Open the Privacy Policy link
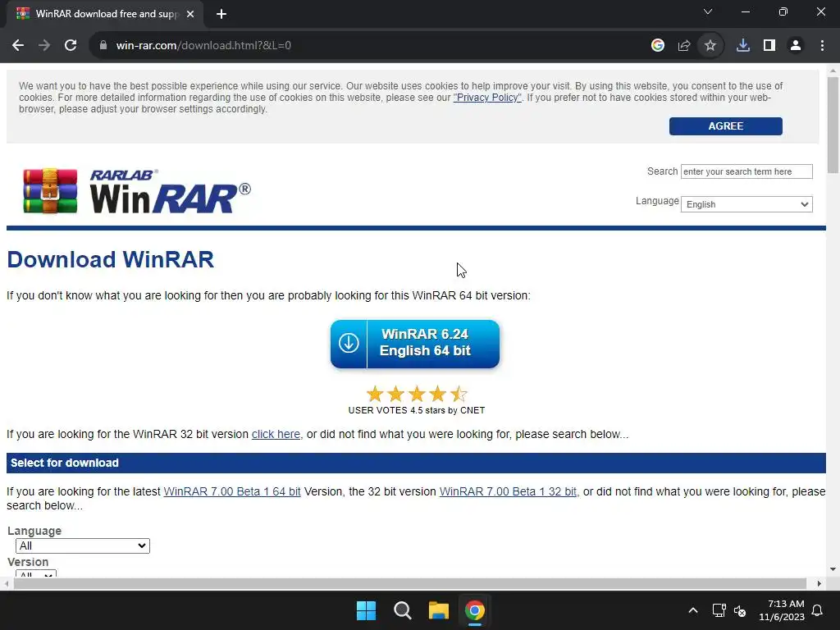Image resolution: width=840 pixels, height=630 pixels. tap(487, 98)
